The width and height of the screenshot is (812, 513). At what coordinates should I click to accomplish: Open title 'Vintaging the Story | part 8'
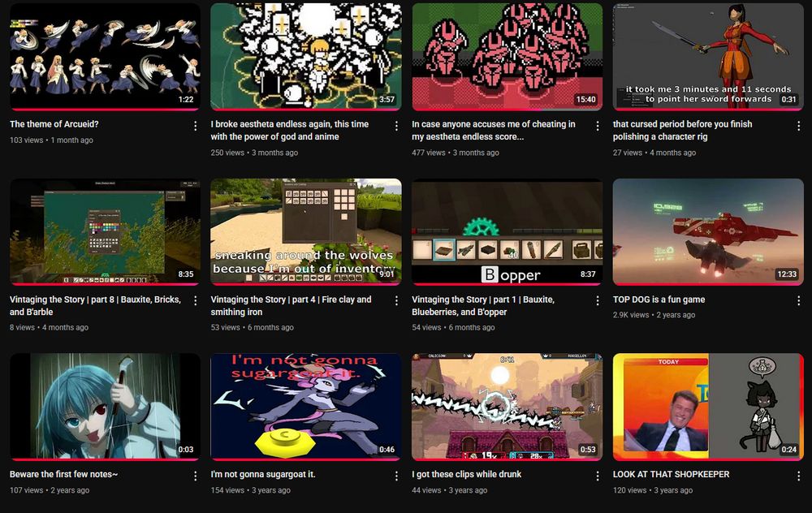tap(95, 305)
